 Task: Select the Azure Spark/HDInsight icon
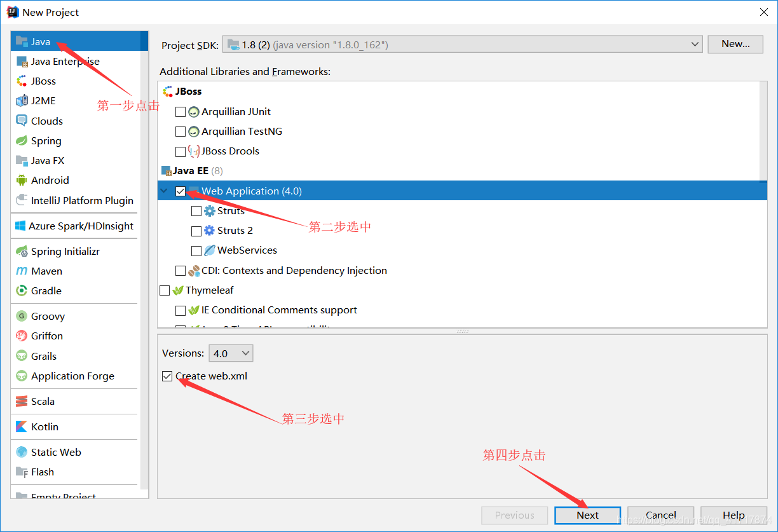click(x=20, y=226)
